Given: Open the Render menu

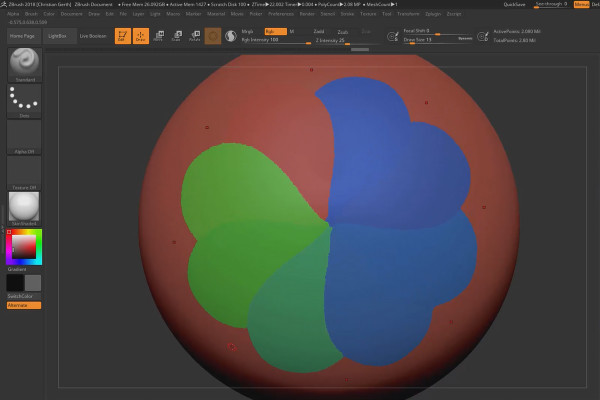Looking at the screenshot, I should pos(307,14).
